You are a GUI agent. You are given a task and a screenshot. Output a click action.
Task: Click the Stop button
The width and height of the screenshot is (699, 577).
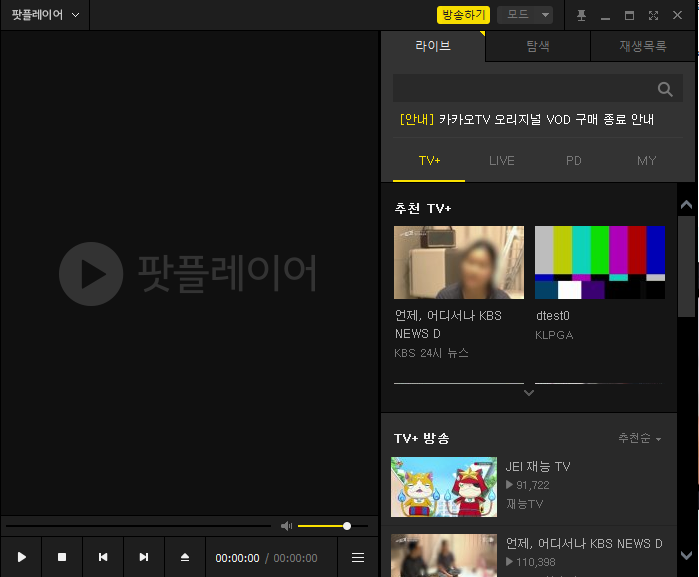[62, 557]
